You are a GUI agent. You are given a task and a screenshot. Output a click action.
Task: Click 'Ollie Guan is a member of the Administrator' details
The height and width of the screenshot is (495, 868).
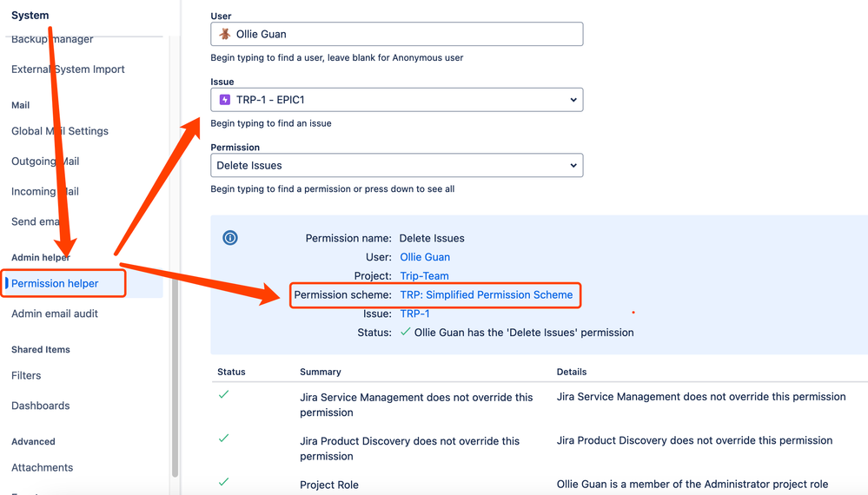pos(692,485)
